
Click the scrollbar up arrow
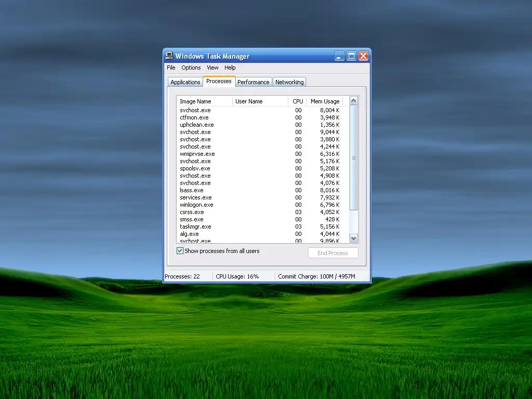[x=353, y=100]
